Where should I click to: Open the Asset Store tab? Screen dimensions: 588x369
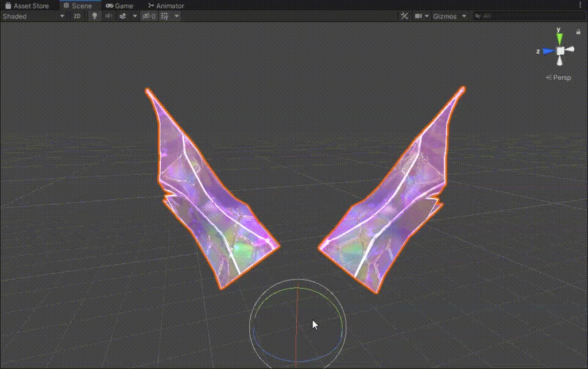pyautogui.click(x=27, y=5)
